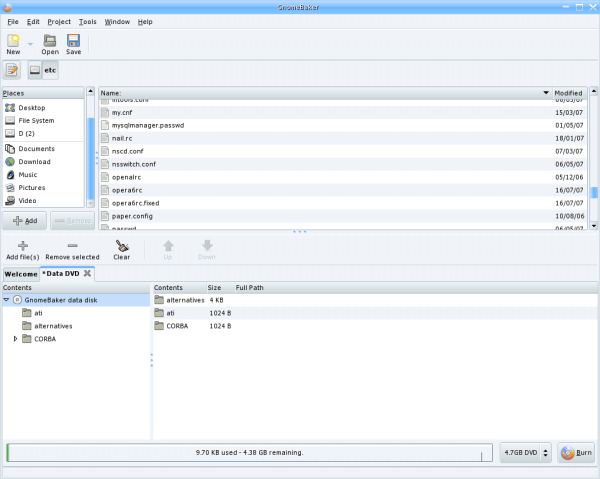
Task: Click the Open project toolbar icon
Action: 50,44
